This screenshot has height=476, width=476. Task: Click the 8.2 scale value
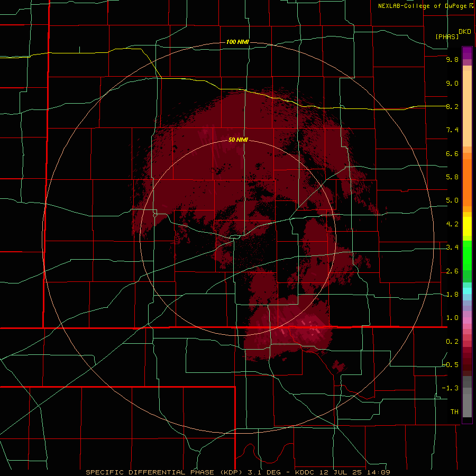(452, 106)
